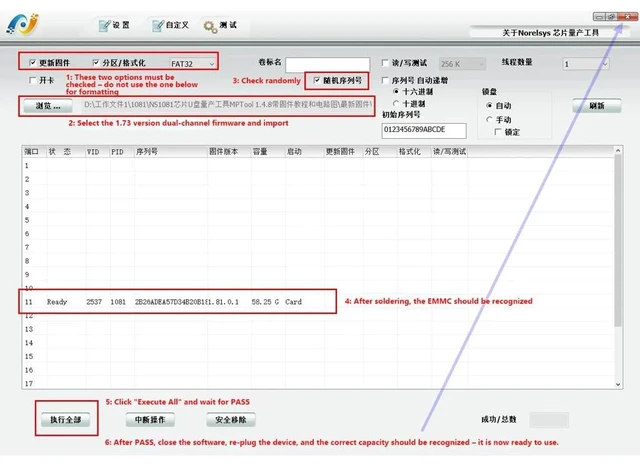The image size is (640, 467).
Task: Open 关于Norelsys芯片量产工具 about item
Action: point(550,33)
